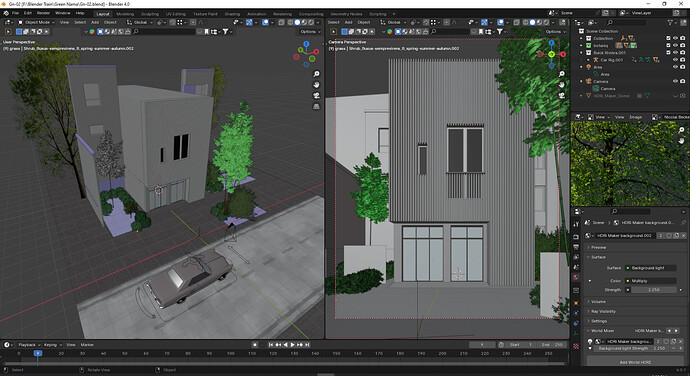Hide the Area light via eye icon

point(675,67)
